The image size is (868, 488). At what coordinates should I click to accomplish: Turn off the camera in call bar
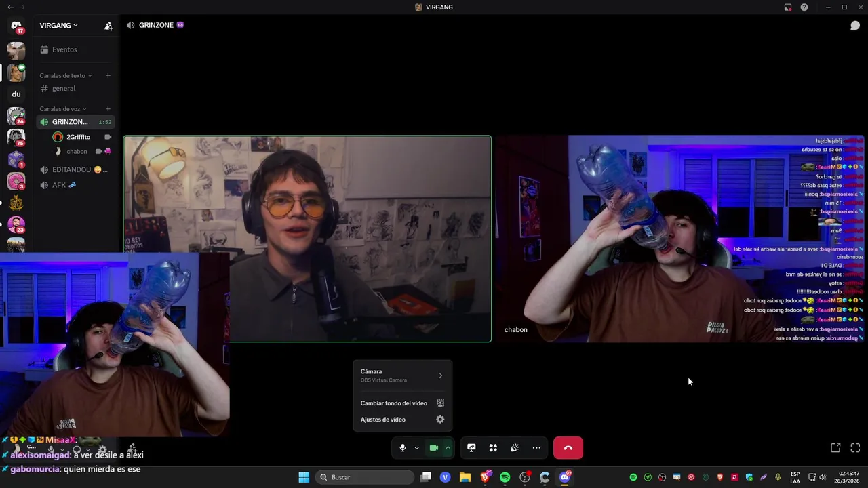[x=434, y=447]
